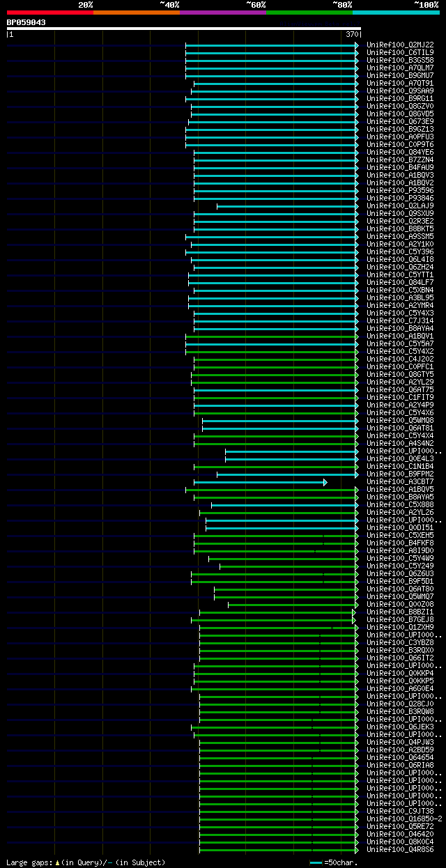
Task: Click the cyan ~100% identity legend segment
Action: point(396,13)
